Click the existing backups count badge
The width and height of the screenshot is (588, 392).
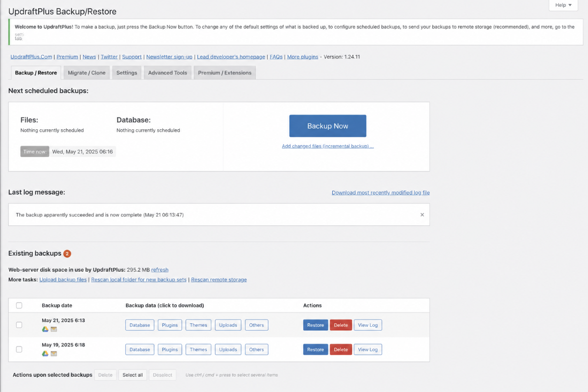coord(67,254)
